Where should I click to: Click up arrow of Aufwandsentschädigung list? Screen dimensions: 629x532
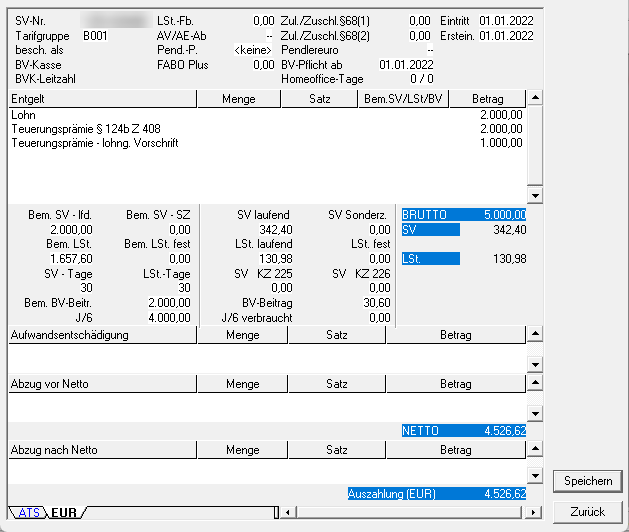pyautogui.click(x=535, y=335)
